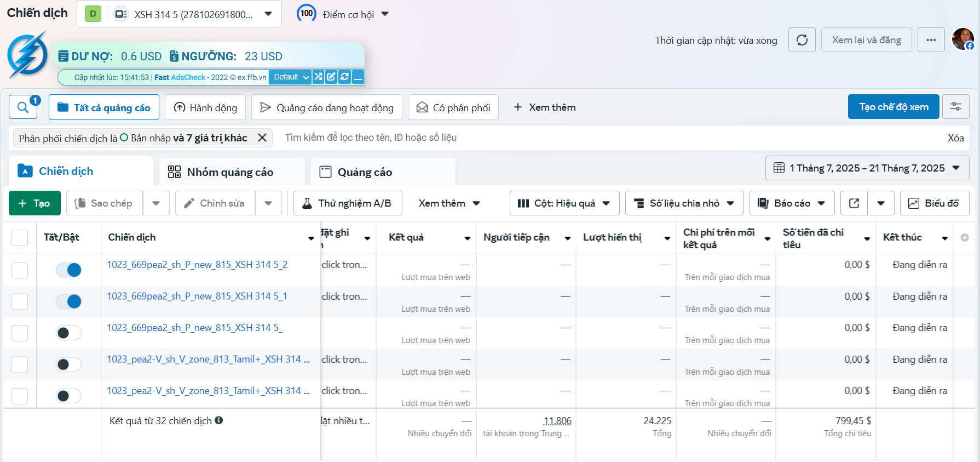Screen dimensions: 980x462
Task: Click Xem lại và đăng button
Action: click(x=867, y=40)
